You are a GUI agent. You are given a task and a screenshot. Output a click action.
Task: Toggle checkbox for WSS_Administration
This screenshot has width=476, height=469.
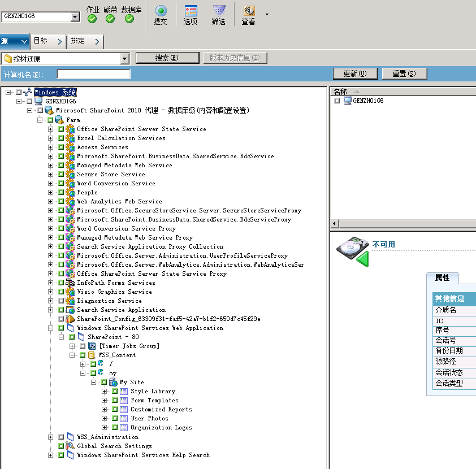click(x=61, y=437)
